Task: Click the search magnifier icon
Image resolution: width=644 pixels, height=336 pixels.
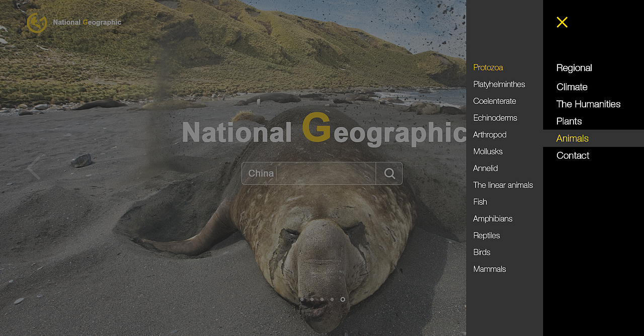Action: click(x=389, y=173)
